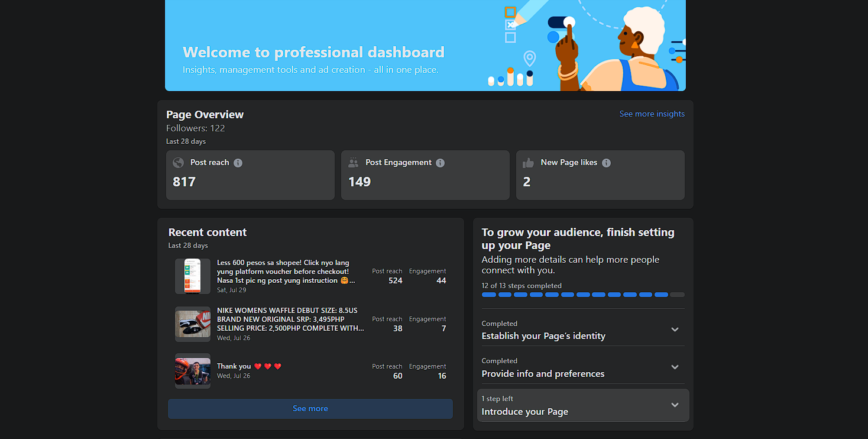
Task: Click engagement value 7
Action: (x=444, y=328)
